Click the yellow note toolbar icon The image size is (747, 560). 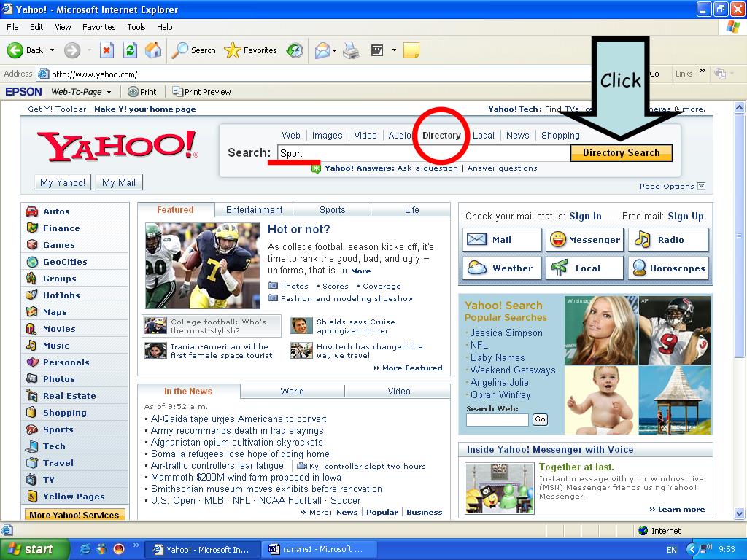[x=411, y=50]
